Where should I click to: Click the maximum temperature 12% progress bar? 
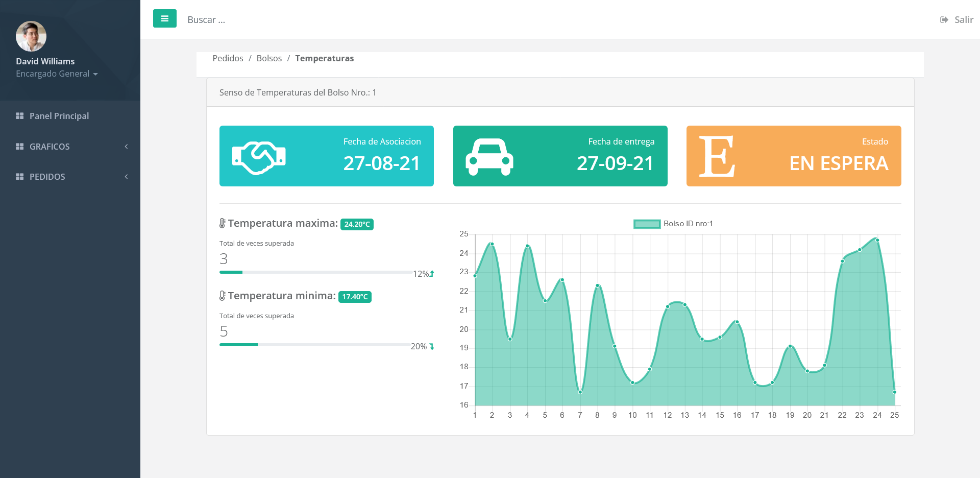pyautogui.click(x=315, y=272)
